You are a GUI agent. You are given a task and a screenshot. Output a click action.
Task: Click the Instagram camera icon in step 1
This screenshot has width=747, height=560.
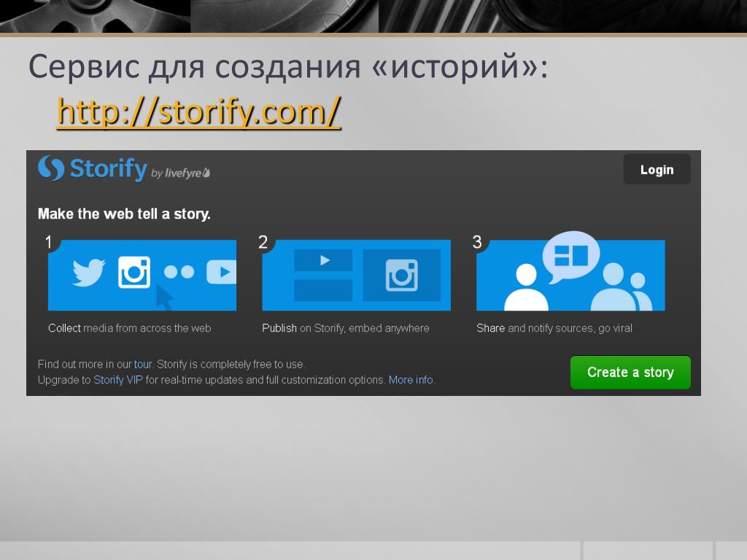pyautogui.click(x=134, y=273)
